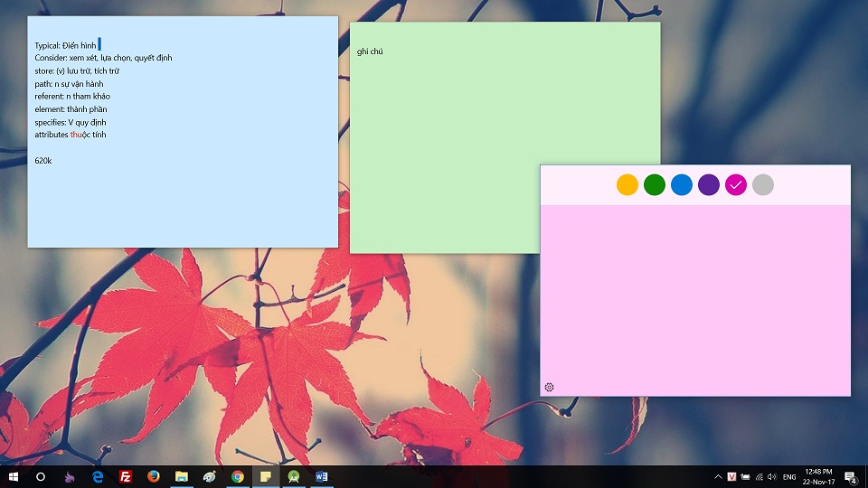Expand hidden system tray icons
The height and width of the screenshot is (488, 868).
pyautogui.click(x=718, y=476)
